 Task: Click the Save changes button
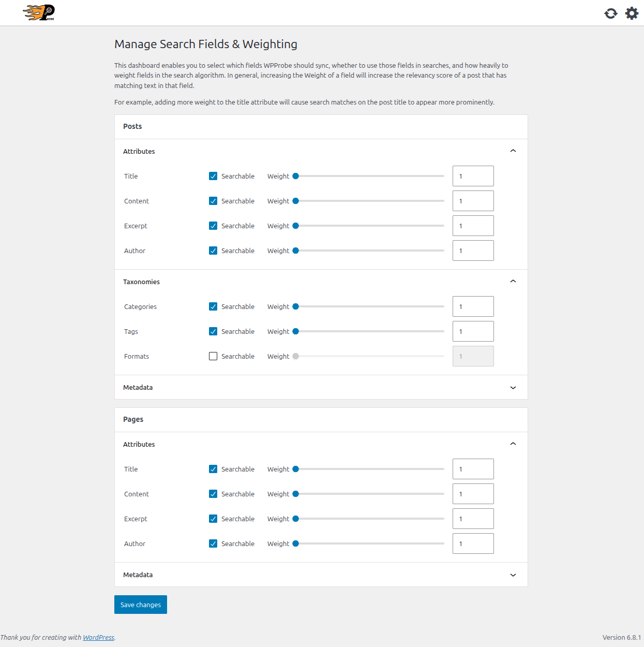[141, 605]
